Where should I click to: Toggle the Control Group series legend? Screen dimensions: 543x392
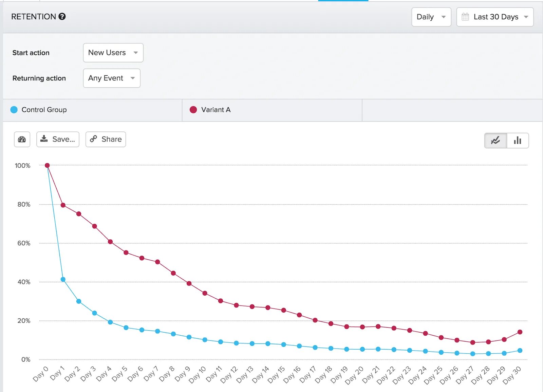[93, 110]
